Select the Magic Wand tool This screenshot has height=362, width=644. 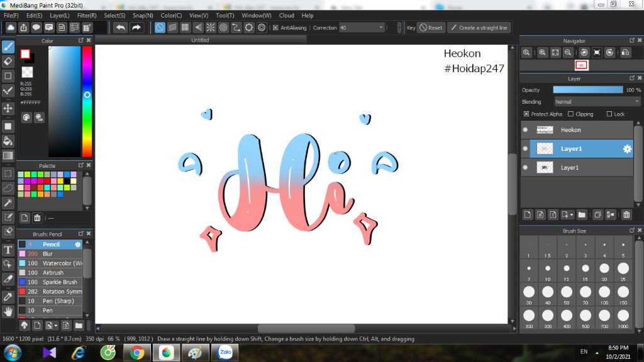coord(8,203)
